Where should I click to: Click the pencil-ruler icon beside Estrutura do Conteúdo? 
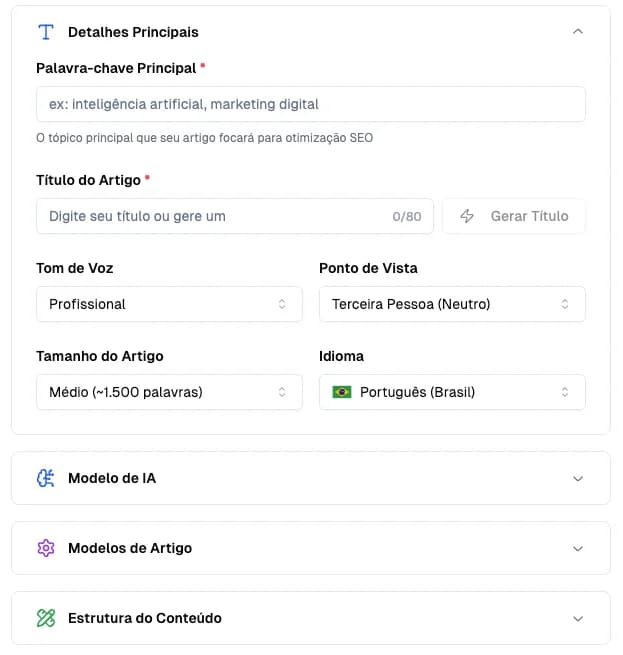click(x=45, y=618)
